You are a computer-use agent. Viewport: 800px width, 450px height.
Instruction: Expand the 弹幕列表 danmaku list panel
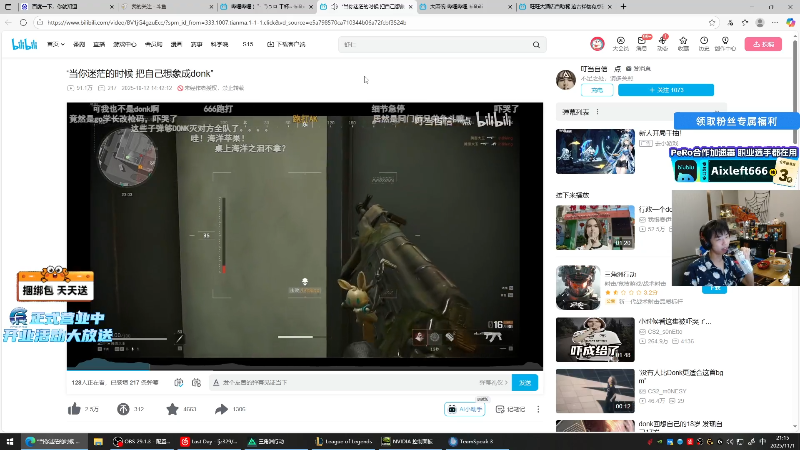640,112
